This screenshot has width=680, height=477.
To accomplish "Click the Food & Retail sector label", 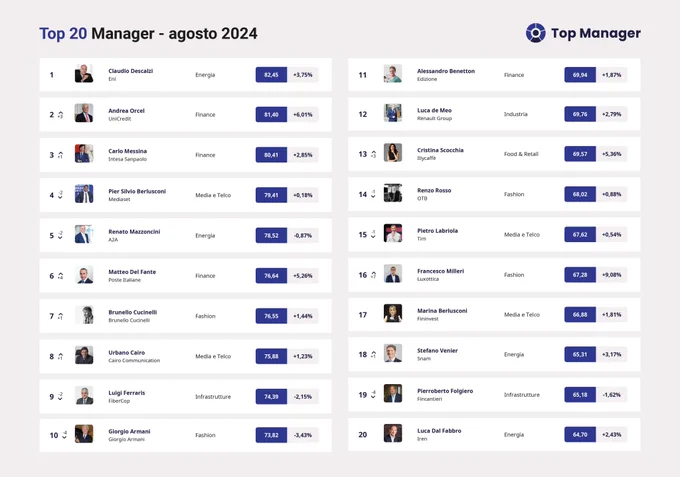I will point(521,154).
